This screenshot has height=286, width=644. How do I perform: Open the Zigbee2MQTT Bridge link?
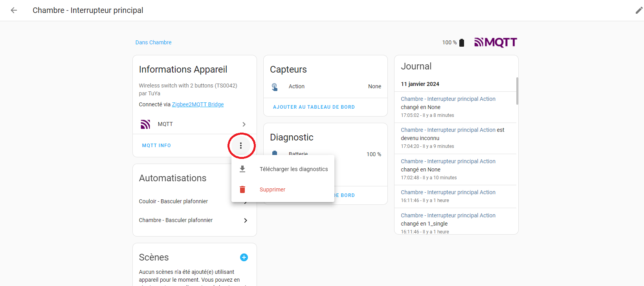pyautogui.click(x=198, y=104)
